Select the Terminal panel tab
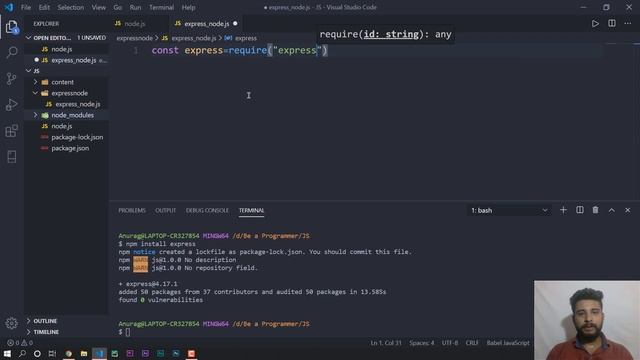The height and width of the screenshot is (360, 640). (x=251, y=210)
